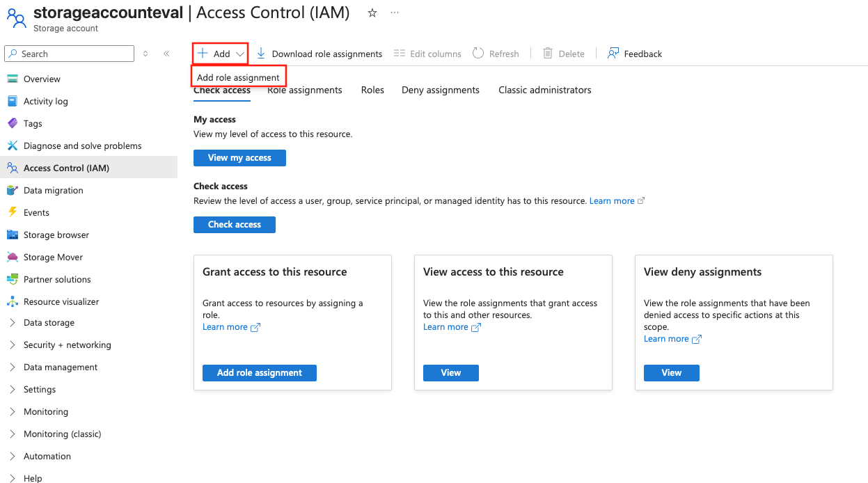Open the Resource visualizer sidebar icon
868x483 pixels.
pyautogui.click(x=13, y=301)
